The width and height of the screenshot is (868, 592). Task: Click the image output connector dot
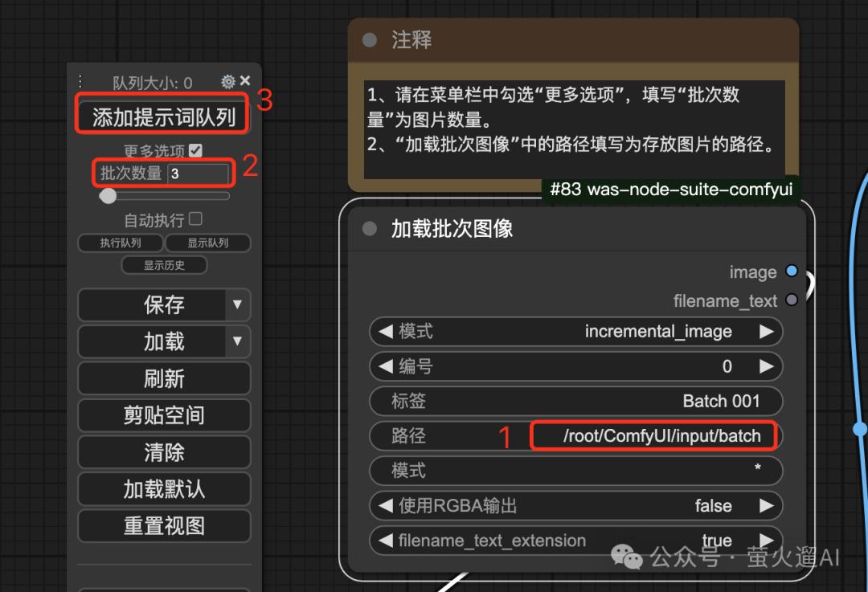pos(792,271)
